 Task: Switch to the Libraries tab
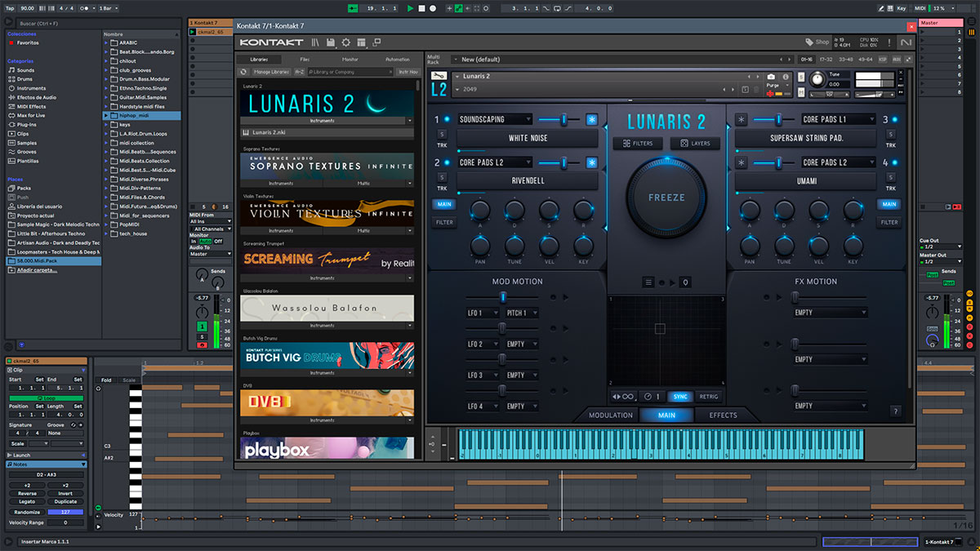259,60
